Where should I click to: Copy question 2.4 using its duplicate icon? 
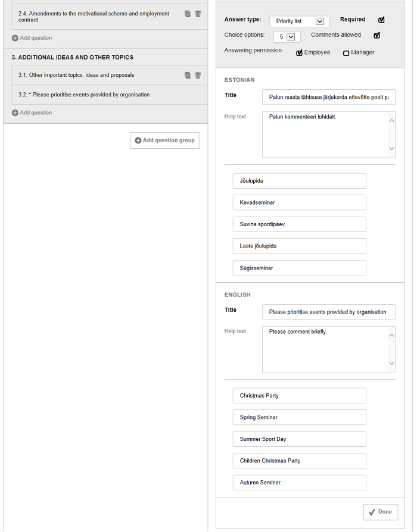pyautogui.click(x=188, y=14)
